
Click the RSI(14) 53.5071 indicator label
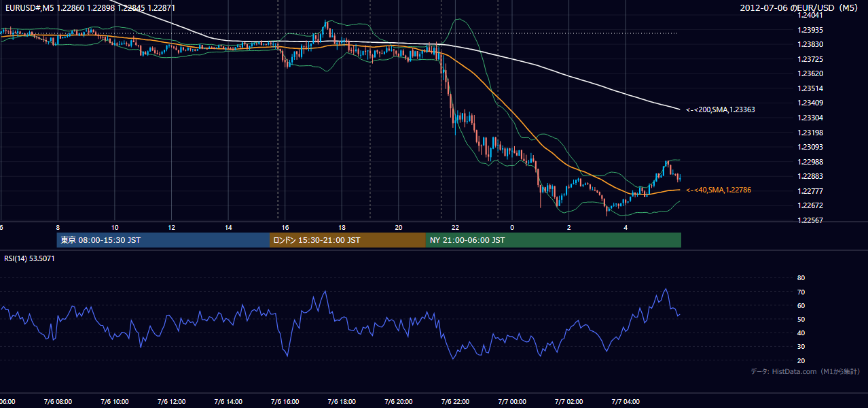30,258
